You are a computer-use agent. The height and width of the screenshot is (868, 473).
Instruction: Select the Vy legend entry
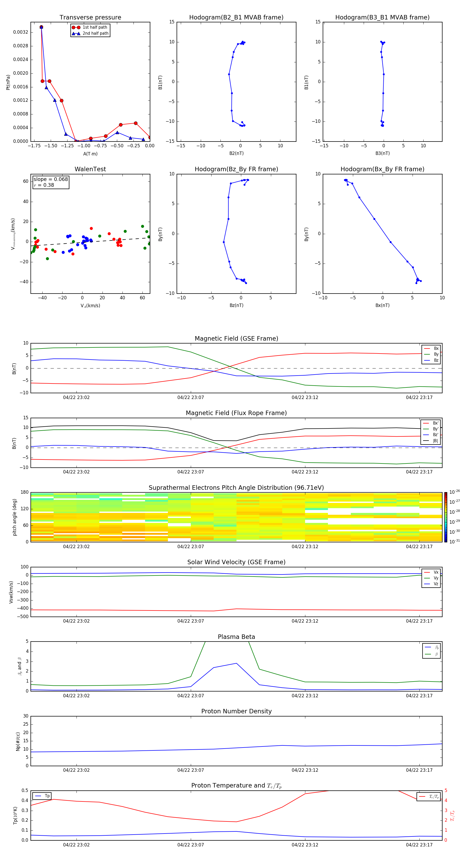[x=431, y=578]
